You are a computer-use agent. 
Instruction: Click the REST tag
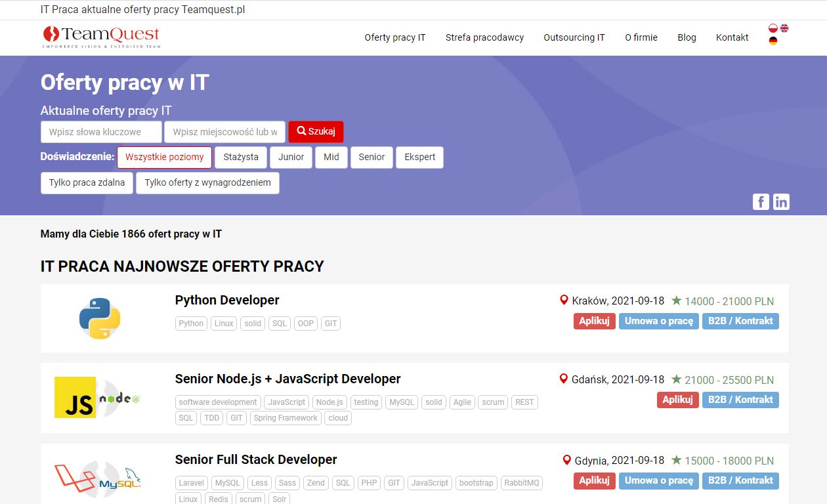[x=524, y=402]
